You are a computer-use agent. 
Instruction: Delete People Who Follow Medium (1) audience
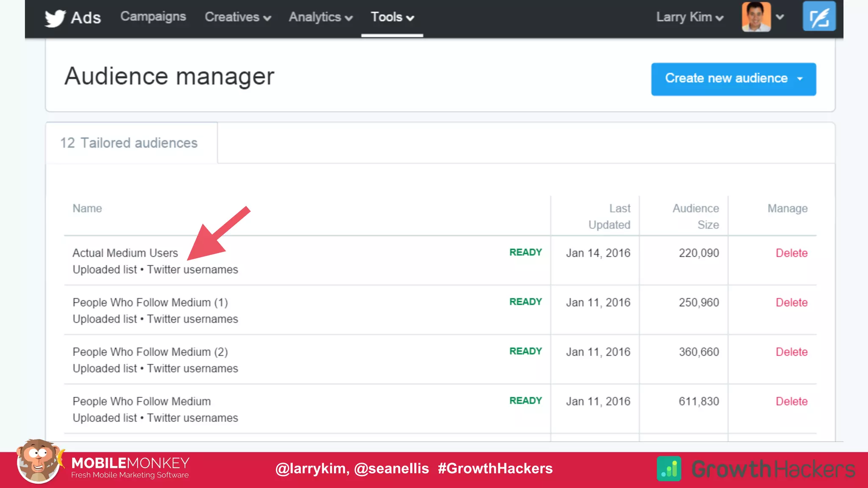791,302
